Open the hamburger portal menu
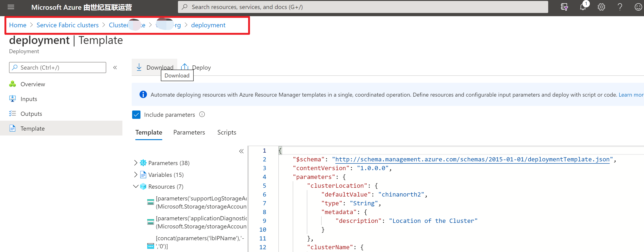644x252 pixels. click(11, 7)
